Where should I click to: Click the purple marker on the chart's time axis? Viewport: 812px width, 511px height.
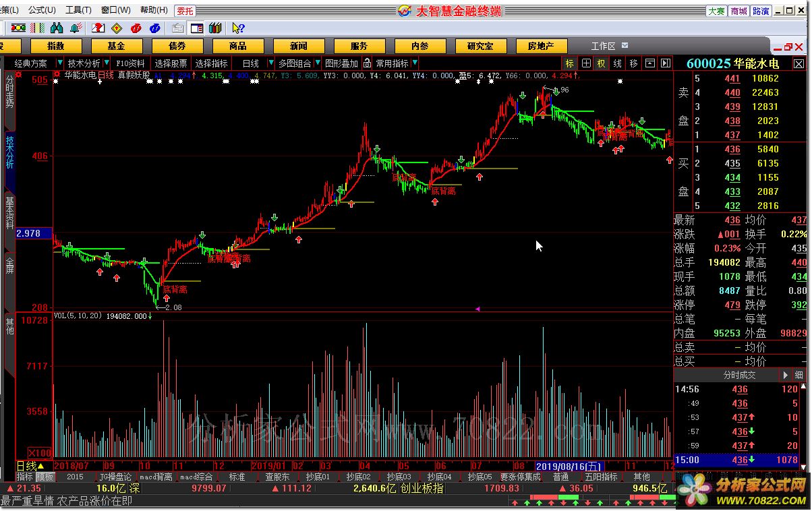pos(477,309)
